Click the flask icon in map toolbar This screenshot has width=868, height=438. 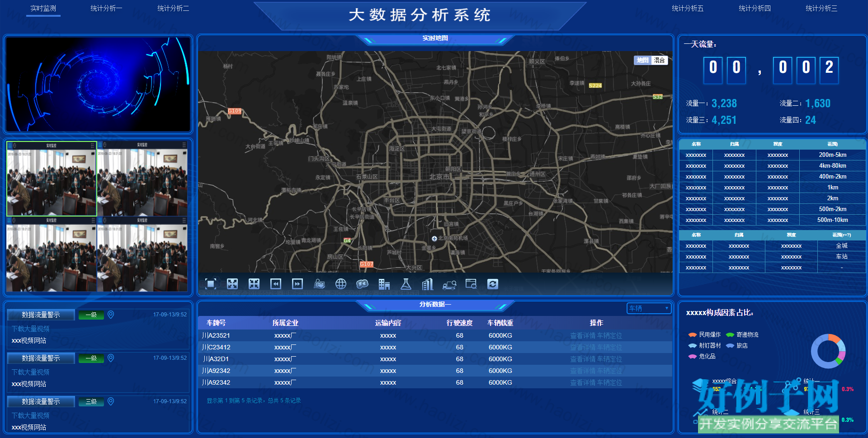point(406,284)
